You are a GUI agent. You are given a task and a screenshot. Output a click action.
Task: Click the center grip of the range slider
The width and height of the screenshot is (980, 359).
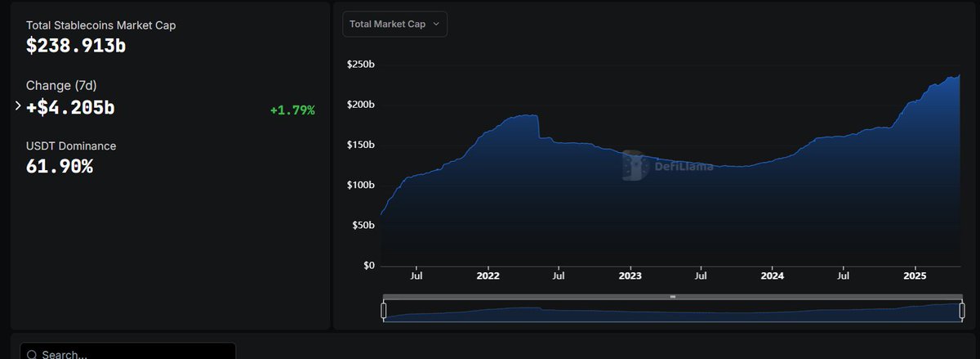click(673, 297)
